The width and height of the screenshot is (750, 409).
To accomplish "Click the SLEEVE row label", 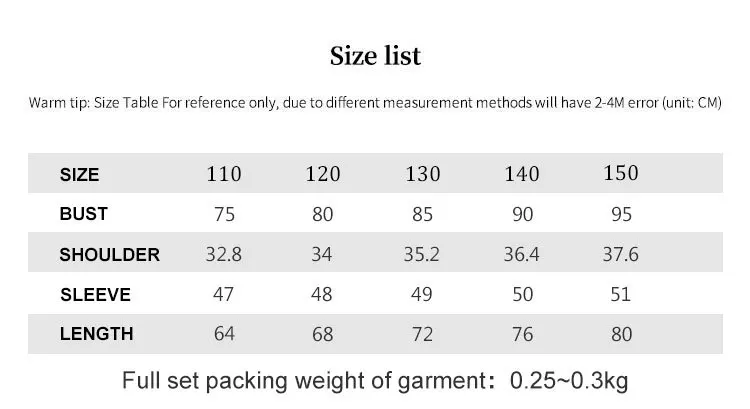I will pyautogui.click(x=96, y=295).
